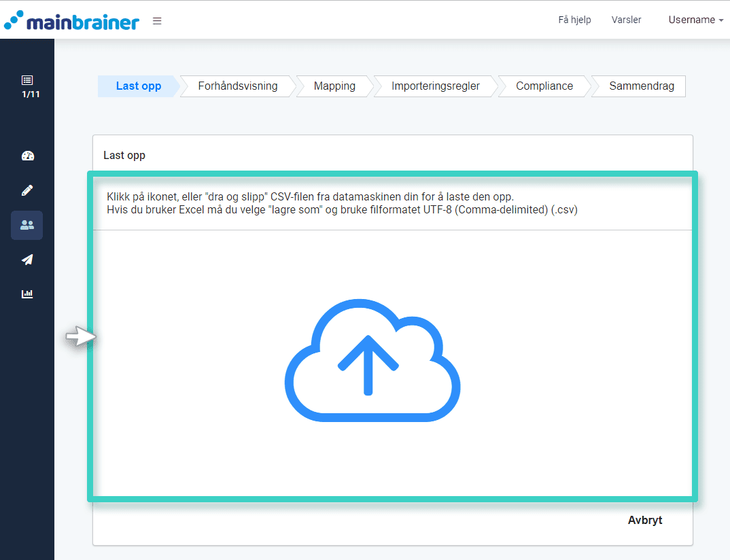Image resolution: width=730 pixels, height=560 pixels.
Task: View notifications via Varsler
Action: [x=626, y=20]
